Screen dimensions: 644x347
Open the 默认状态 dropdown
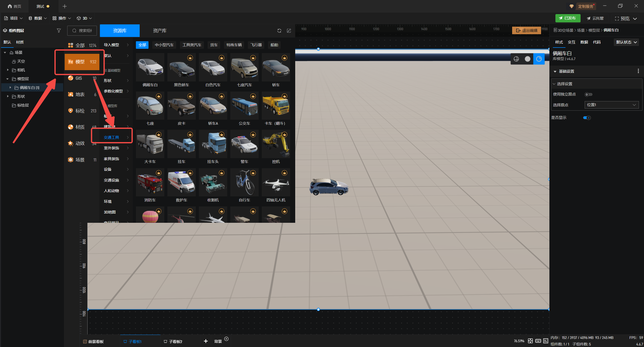pyautogui.click(x=626, y=42)
